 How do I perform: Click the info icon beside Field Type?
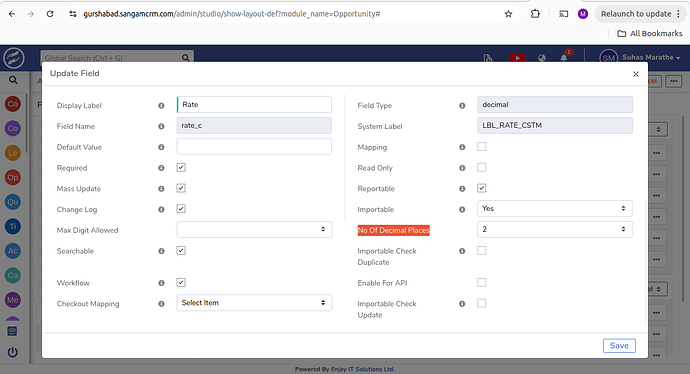coord(462,106)
